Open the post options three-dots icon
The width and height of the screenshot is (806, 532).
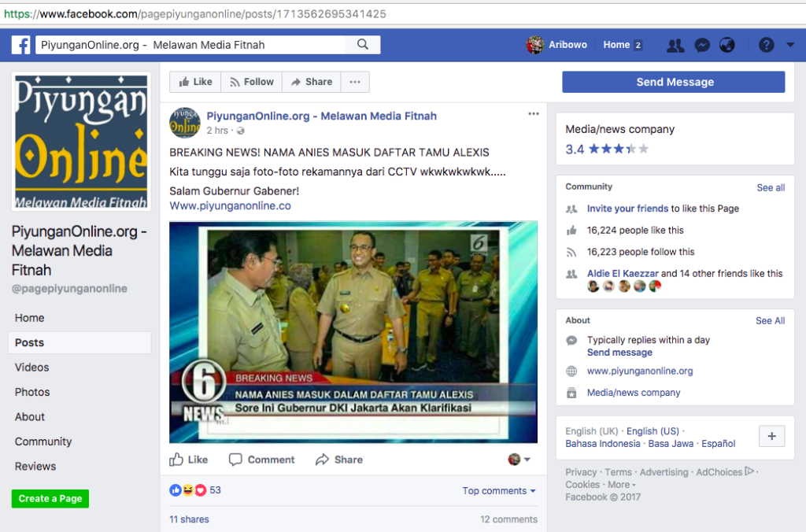pyautogui.click(x=534, y=114)
